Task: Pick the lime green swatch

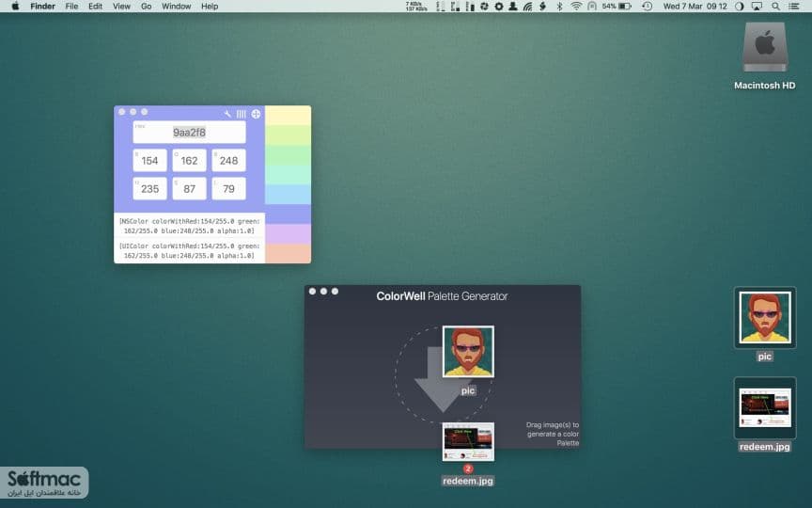Action: (288, 135)
